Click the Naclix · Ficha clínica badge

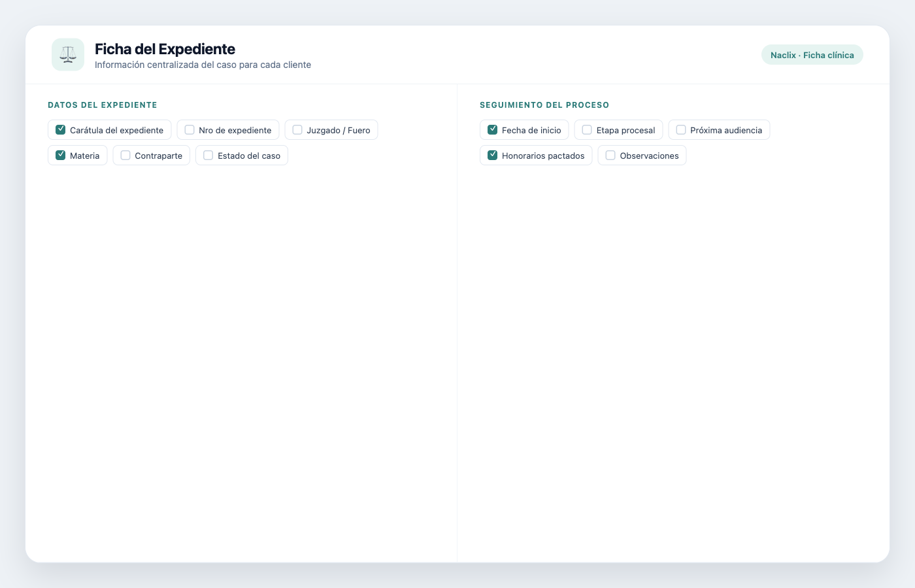[x=812, y=55]
